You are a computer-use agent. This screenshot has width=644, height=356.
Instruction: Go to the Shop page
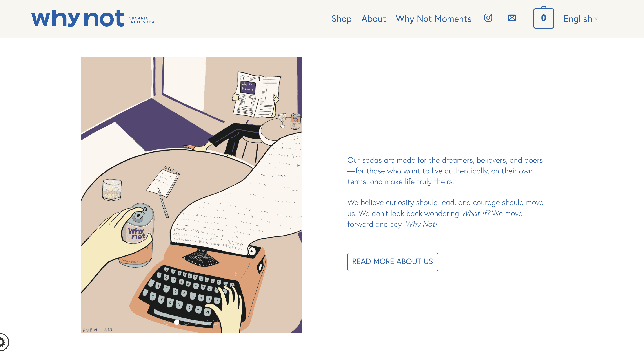point(342,19)
